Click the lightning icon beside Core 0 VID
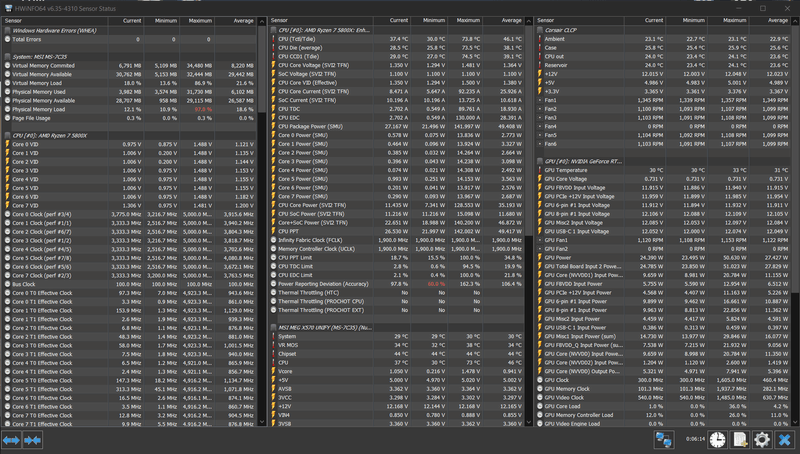 point(9,144)
